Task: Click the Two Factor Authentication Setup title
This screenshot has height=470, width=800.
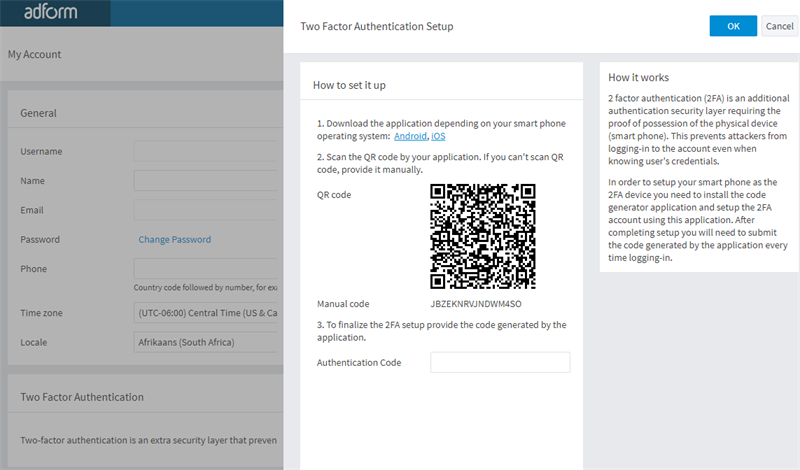Action: coord(377,27)
